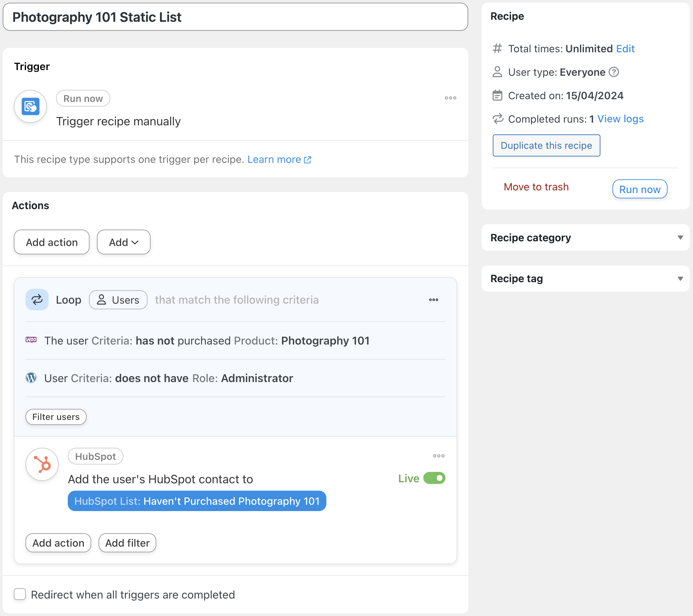Screen dimensions: 693x616
Task: Check Redirect when all triggers are completed
Action: (x=20, y=594)
